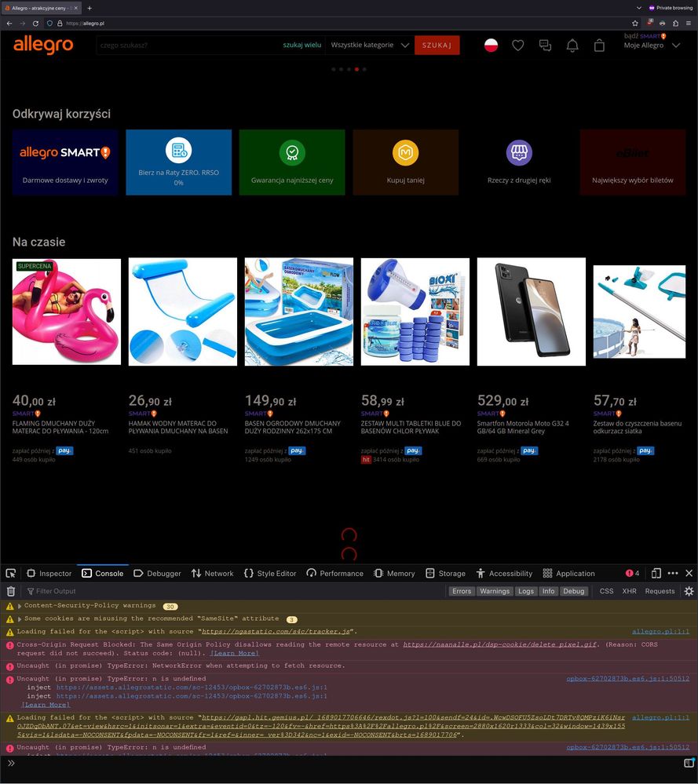The width and height of the screenshot is (698, 784).
Task: Click the Allegro logo
Action: pos(43,45)
